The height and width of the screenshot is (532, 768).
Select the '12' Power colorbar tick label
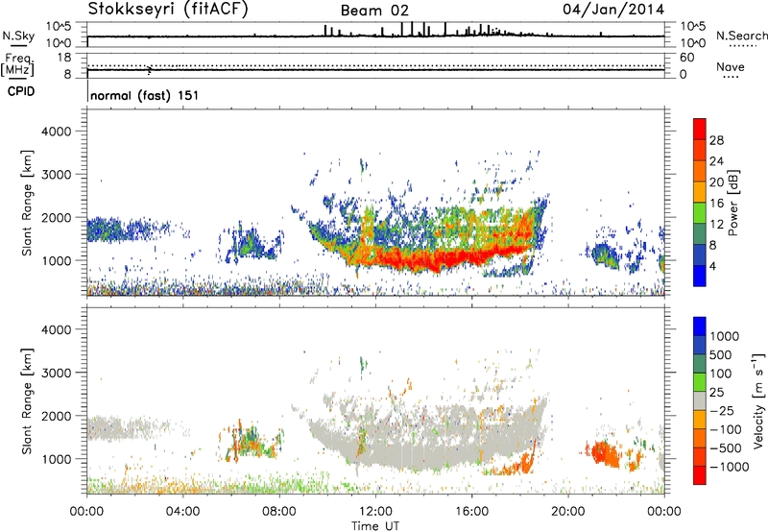pyautogui.click(x=716, y=225)
